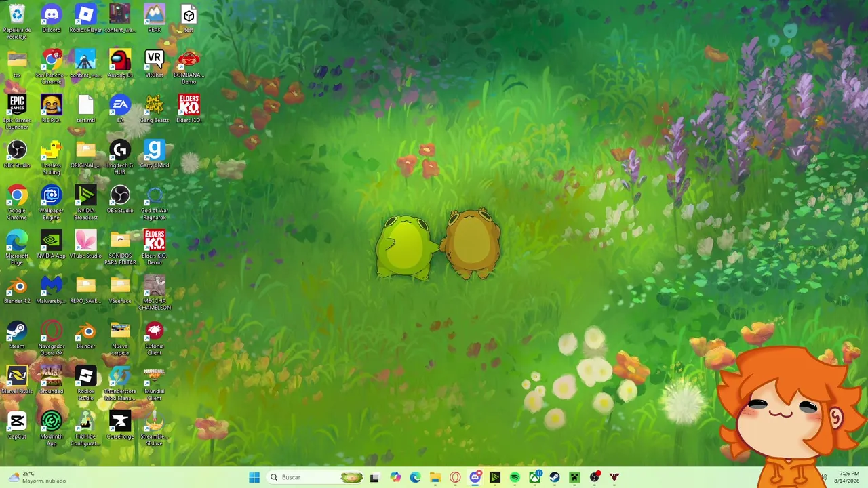Select the R.E.P.O. game icon
The width and height of the screenshot is (868, 488).
pos(51,108)
